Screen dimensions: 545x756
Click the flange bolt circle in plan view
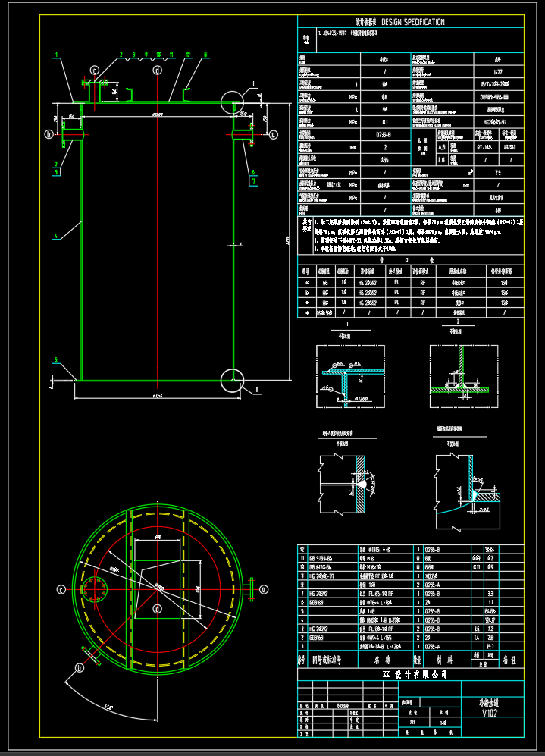point(95,589)
